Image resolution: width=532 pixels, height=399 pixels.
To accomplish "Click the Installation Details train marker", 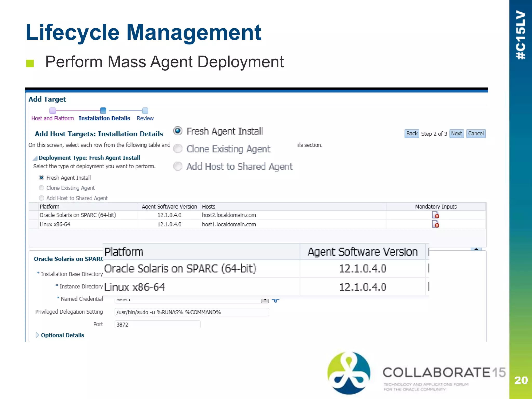I will pos(103,111).
